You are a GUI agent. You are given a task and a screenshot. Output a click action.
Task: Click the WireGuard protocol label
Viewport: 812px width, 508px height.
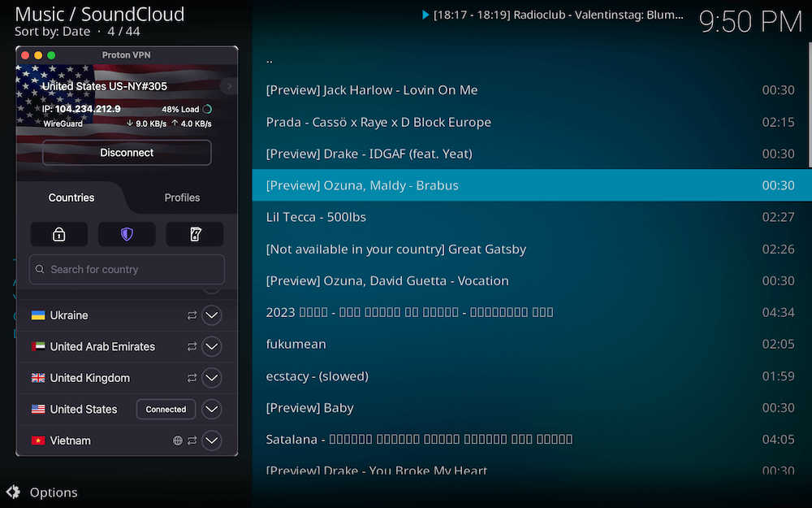tap(63, 124)
